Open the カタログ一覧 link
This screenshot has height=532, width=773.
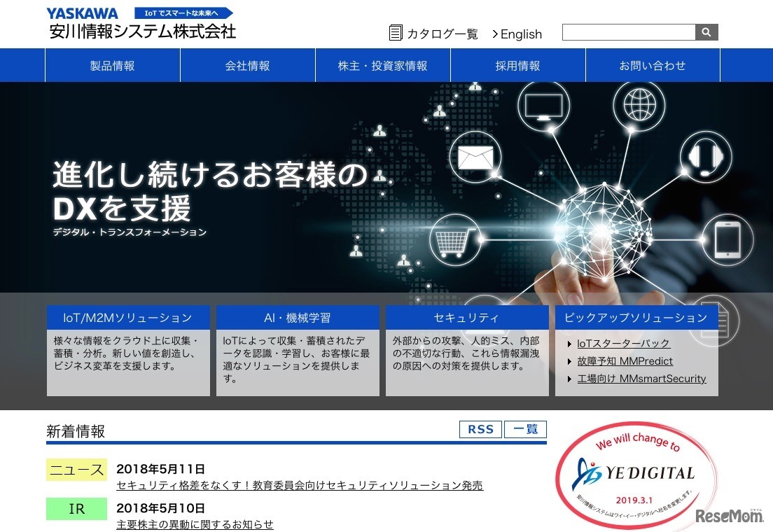pos(443,34)
